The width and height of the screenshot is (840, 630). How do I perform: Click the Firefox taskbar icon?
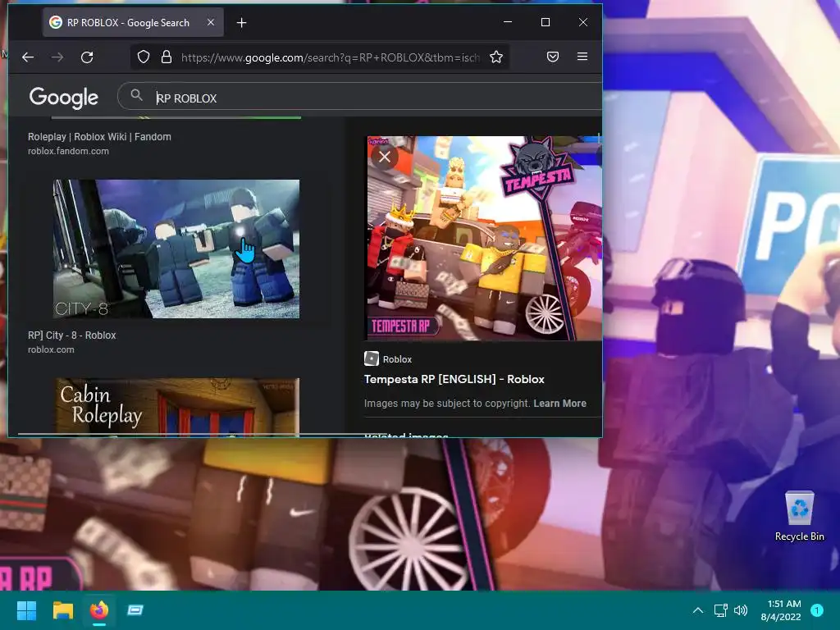pos(99,610)
